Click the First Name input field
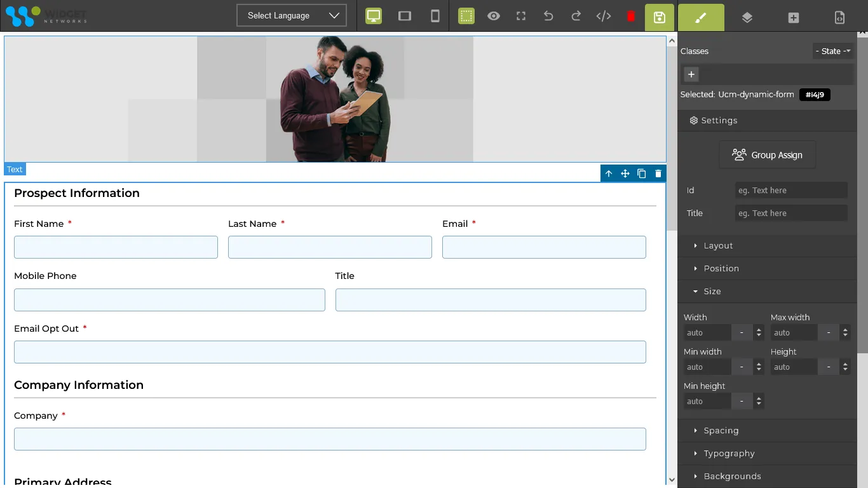This screenshot has width=868, height=488. 116,247
